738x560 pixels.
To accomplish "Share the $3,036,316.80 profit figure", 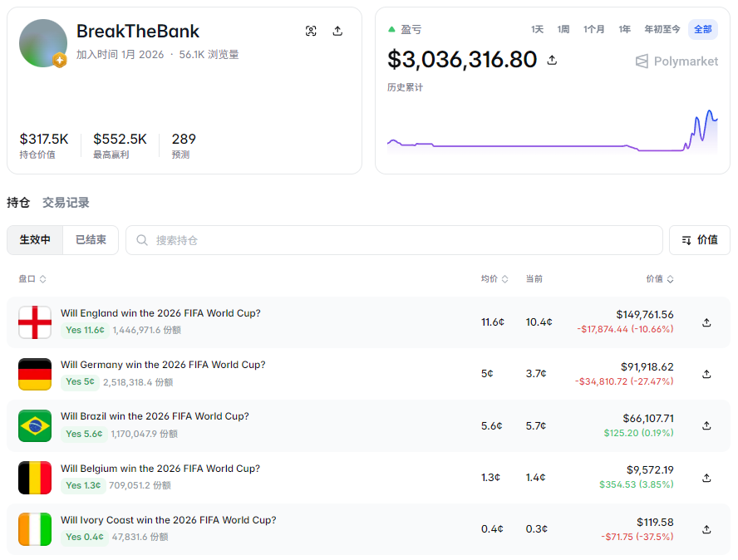I will (x=552, y=60).
